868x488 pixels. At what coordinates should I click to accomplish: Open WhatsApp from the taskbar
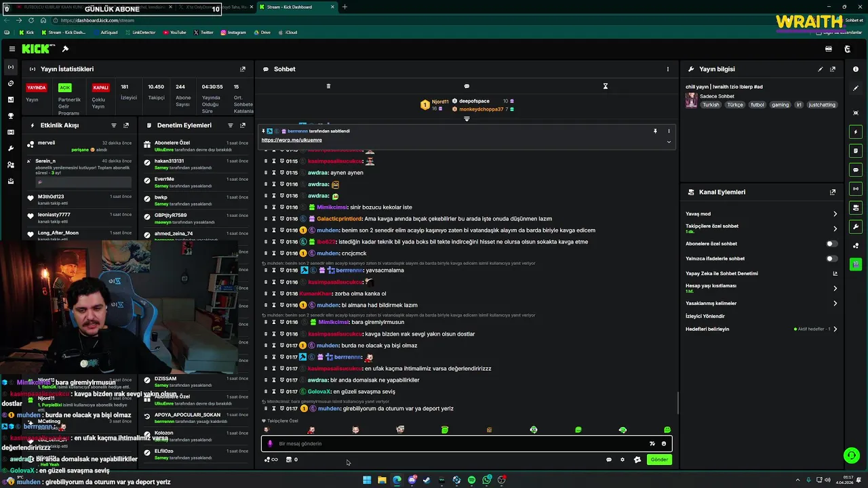pos(487,480)
